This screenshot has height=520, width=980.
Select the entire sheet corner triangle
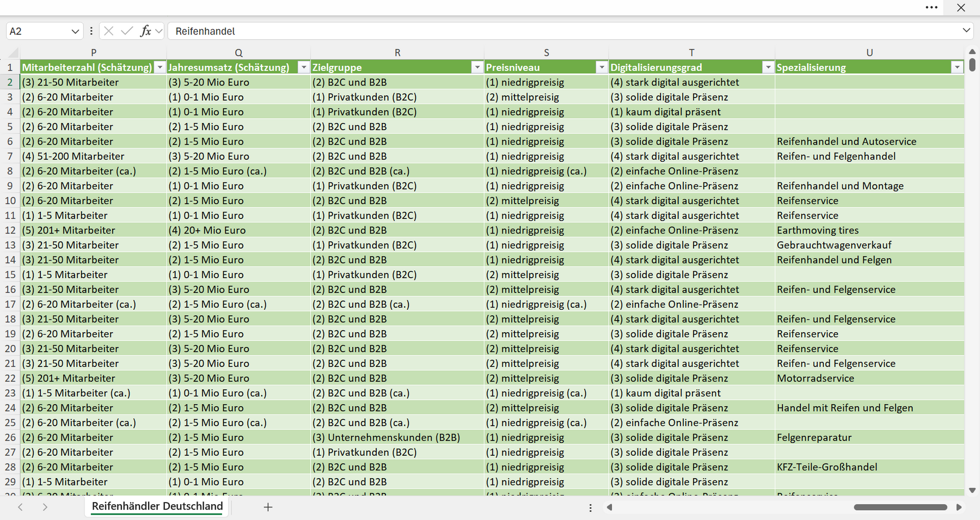pyautogui.click(x=12, y=53)
